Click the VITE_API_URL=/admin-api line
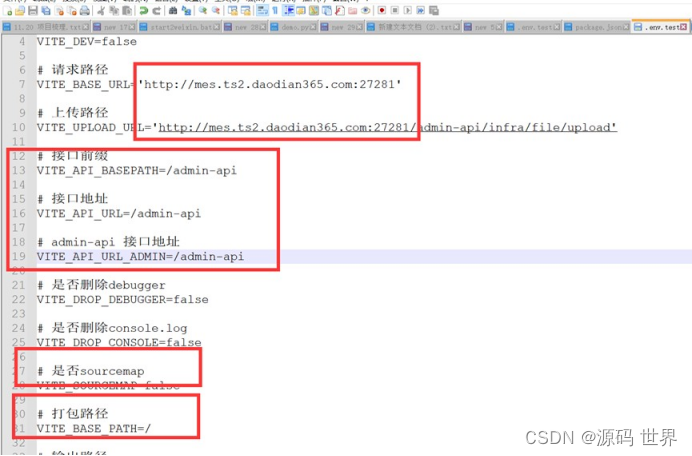Viewport: 692px width, 456px height. coord(119,214)
